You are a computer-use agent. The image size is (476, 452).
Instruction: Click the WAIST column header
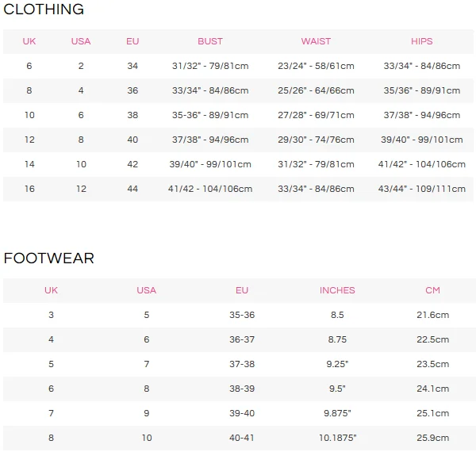point(316,41)
